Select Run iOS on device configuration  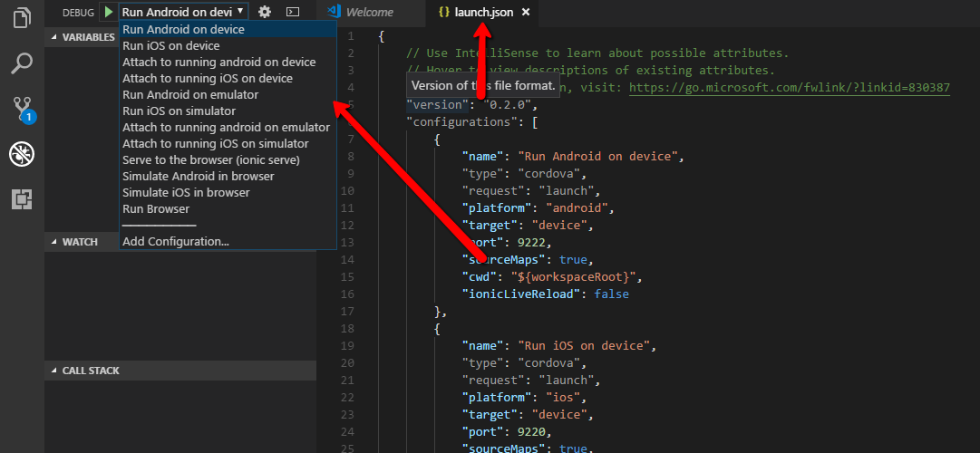point(170,46)
